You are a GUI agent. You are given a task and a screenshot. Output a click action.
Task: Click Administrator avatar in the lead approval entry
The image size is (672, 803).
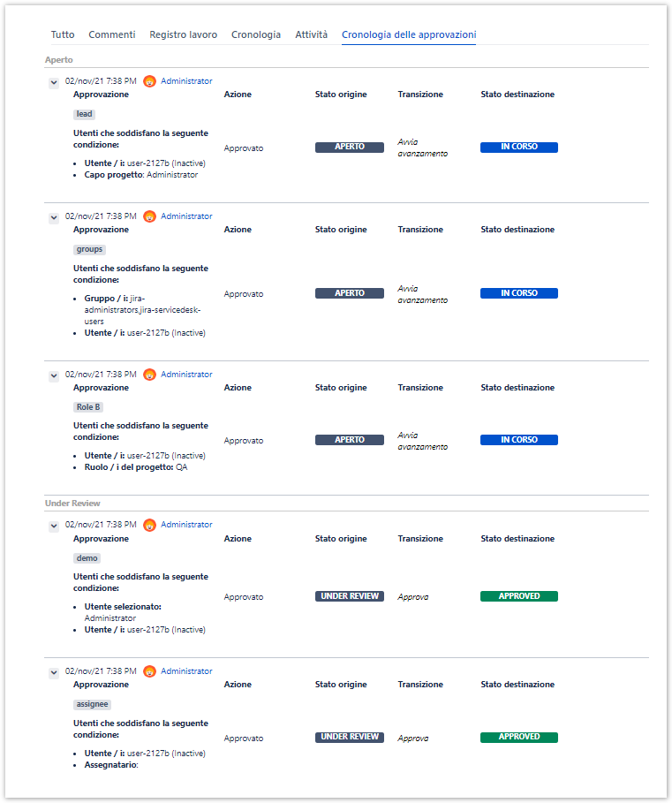[150, 81]
